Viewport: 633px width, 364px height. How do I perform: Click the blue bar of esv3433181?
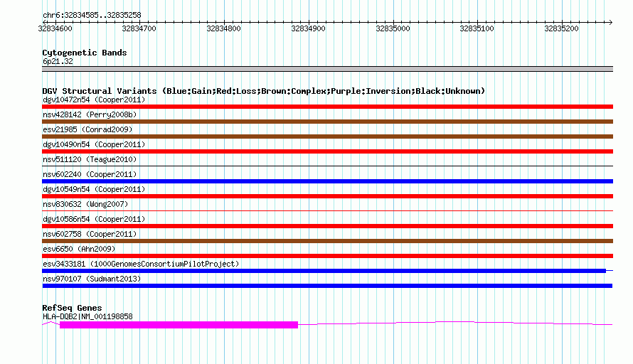click(x=324, y=271)
